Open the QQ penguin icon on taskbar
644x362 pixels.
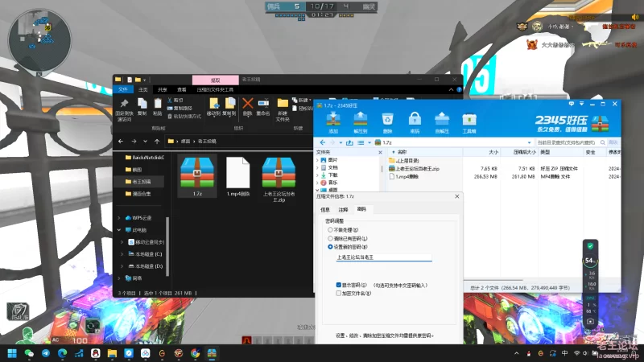click(x=96, y=353)
